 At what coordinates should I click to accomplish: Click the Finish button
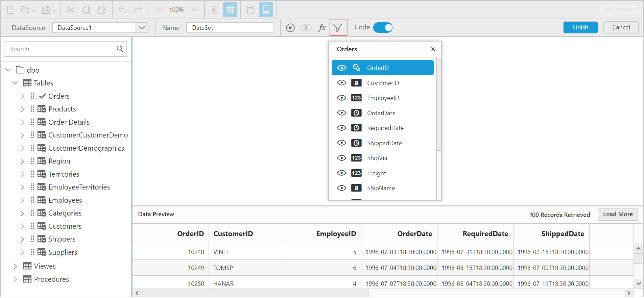pyautogui.click(x=580, y=27)
